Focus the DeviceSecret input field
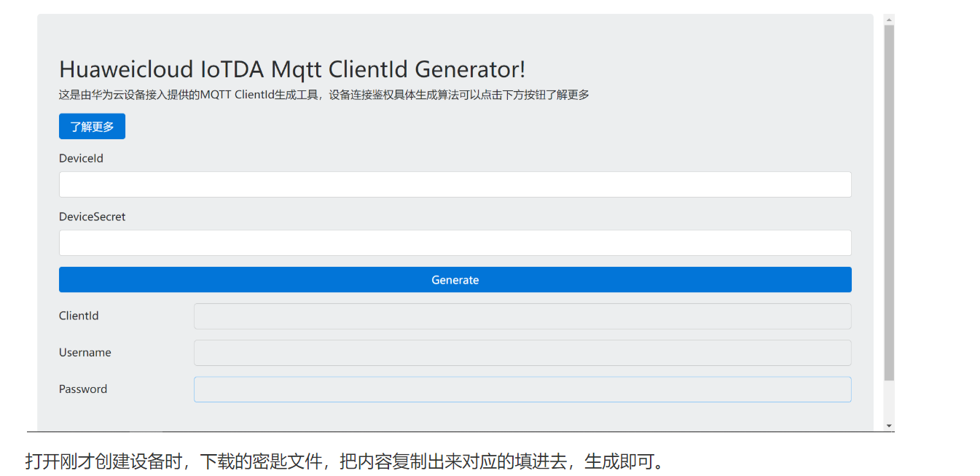 [x=455, y=243]
